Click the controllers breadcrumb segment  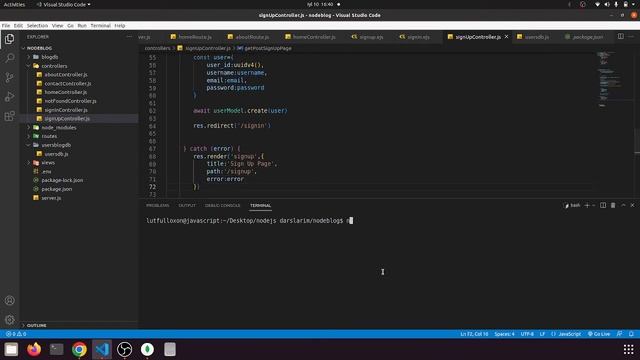(157, 48)
